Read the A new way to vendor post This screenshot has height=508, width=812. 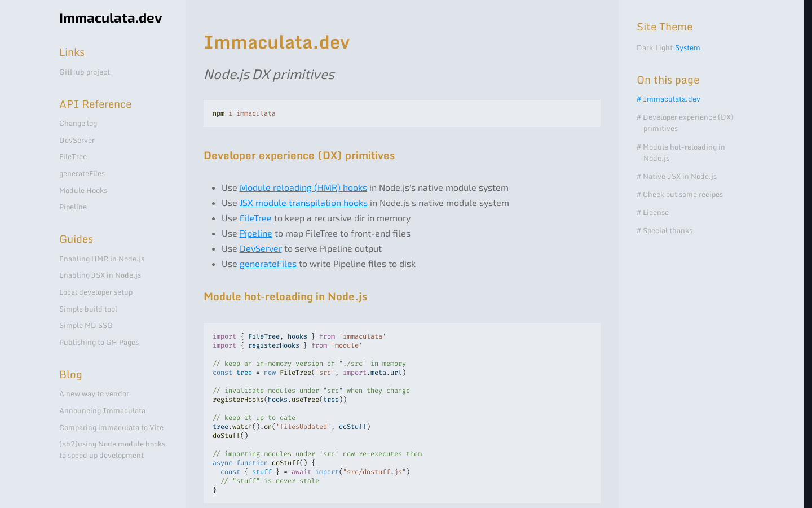(94, 394)
